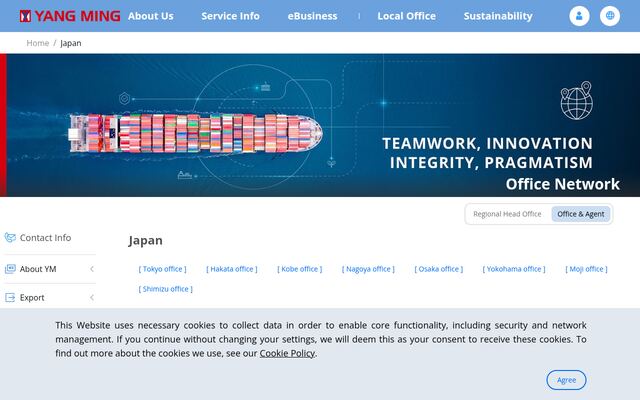Open Contact Info in sidebar
This screenshot has width=640, height=400.
coord(45,238)
